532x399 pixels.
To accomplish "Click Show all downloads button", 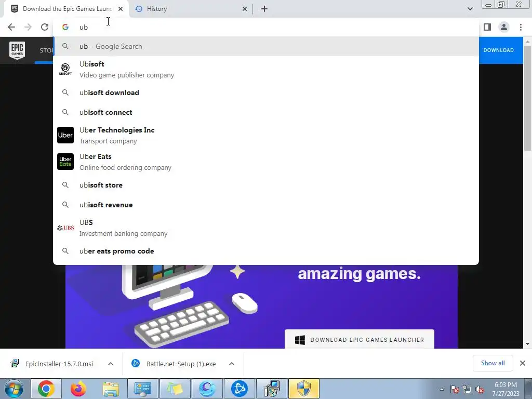I will [x=493, y=363].
